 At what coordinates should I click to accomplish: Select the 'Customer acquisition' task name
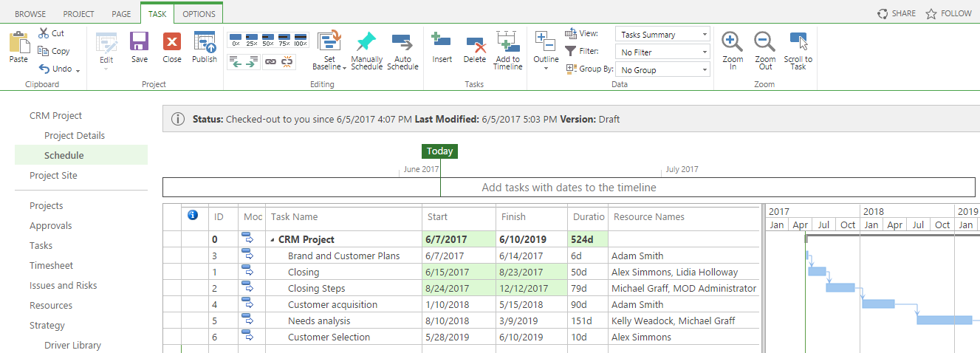click(x=332, y=305)
